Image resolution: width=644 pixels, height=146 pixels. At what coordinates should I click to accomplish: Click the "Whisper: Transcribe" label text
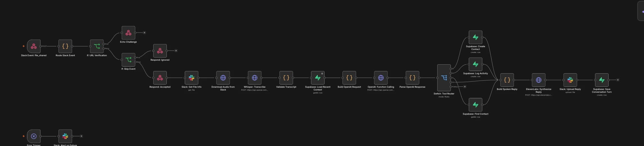tap(255, 87)
